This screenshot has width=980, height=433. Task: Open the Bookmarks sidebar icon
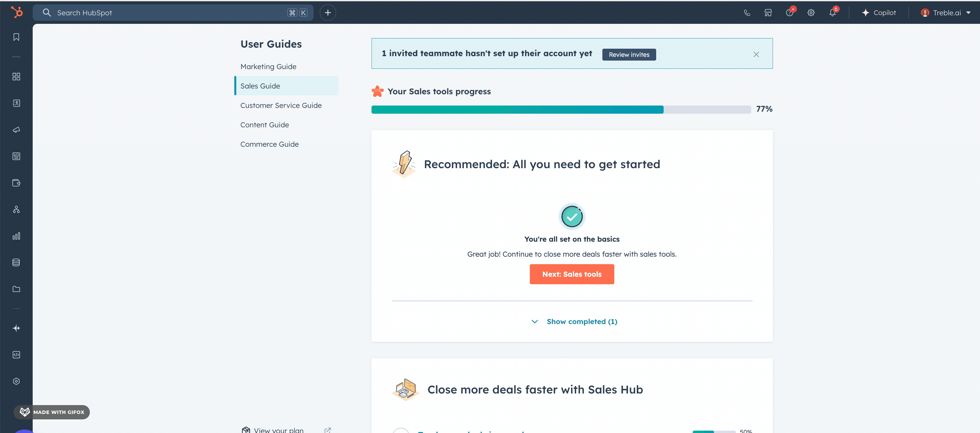(x=16, y=37)
